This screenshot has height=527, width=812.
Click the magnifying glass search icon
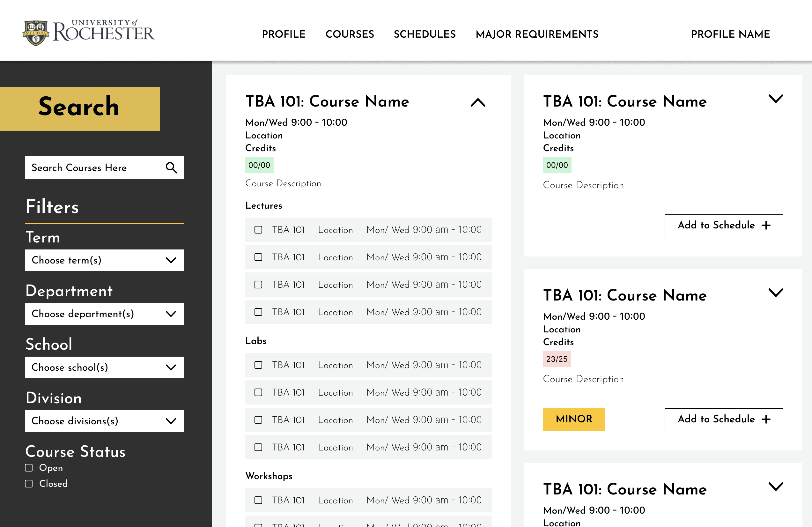pyautogui.click(x=171, y=167)
